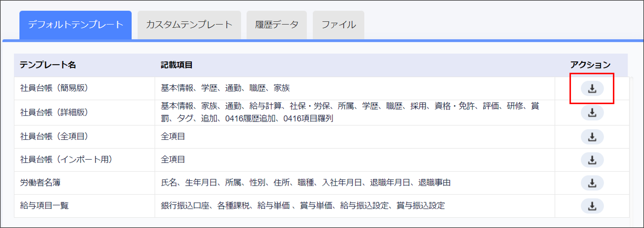Click the 全項目 text for 社員台帳（全項目）

(x=173, y=136)
